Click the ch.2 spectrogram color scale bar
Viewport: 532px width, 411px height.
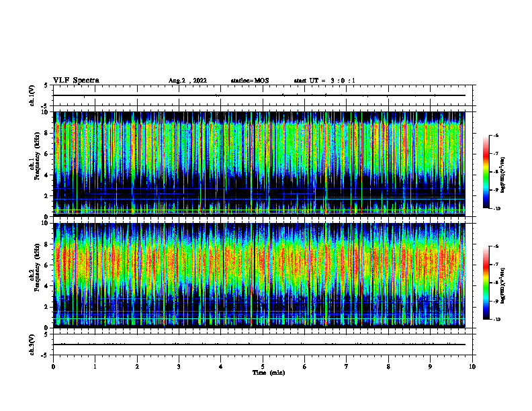(486, 283)
